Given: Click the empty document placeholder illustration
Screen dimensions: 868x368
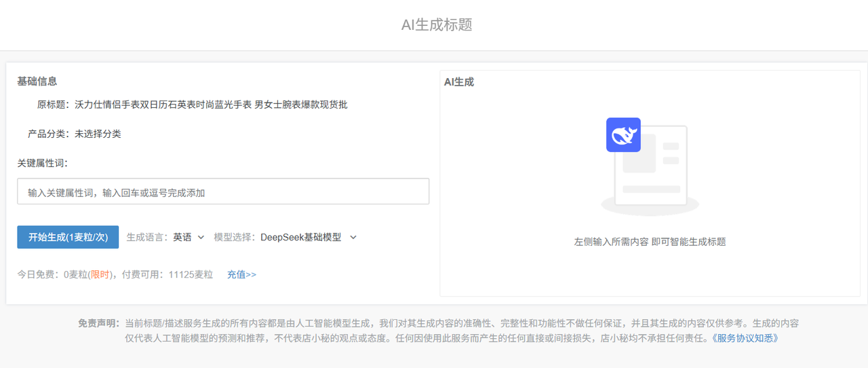Looking at the screenshot, I should [x=650, y=167].
